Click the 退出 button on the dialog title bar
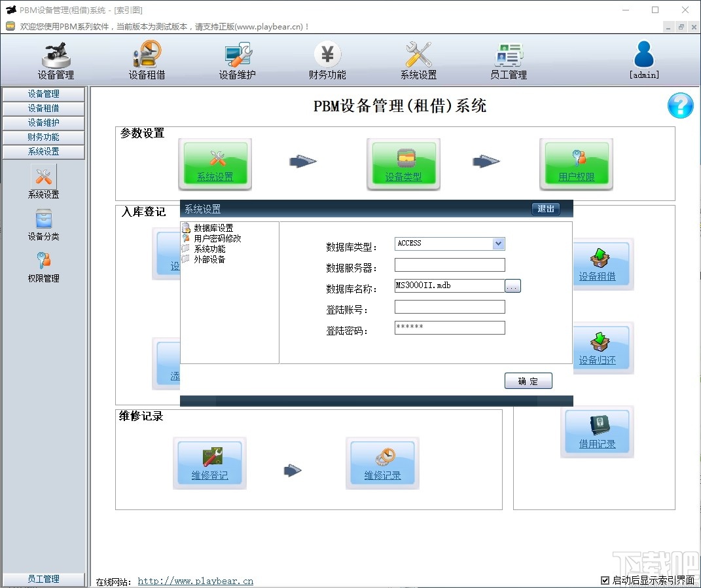Viewport: 701px width, 588px height. click(x=545, y=208)
